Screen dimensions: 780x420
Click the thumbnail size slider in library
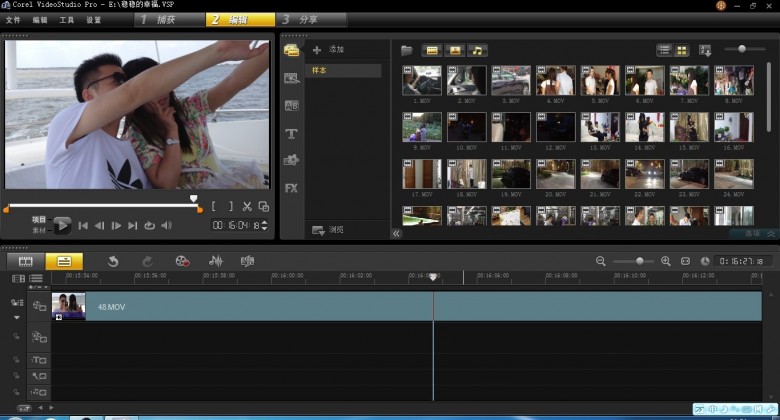(x=741, y=49)
